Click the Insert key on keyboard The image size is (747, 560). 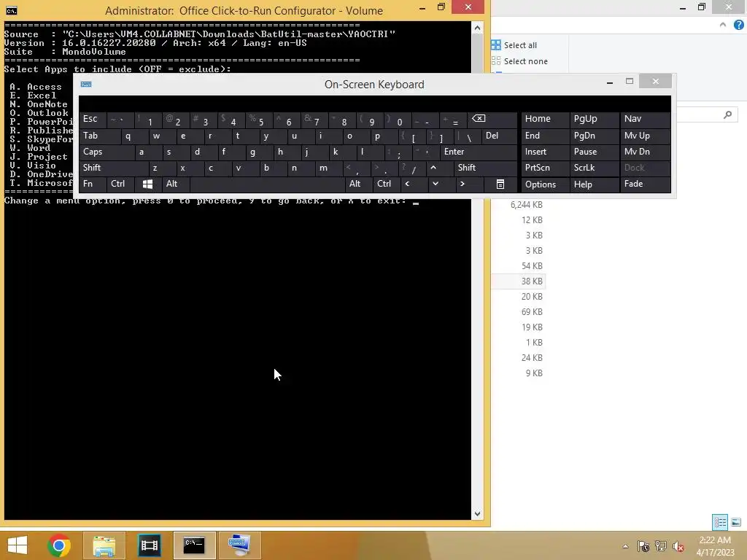544,152
